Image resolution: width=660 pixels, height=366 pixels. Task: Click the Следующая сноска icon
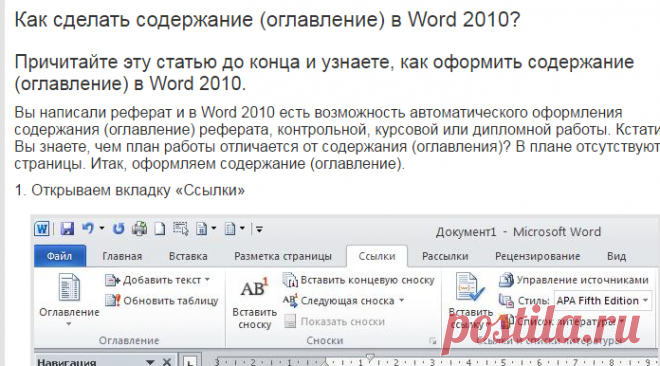(290, 301)
